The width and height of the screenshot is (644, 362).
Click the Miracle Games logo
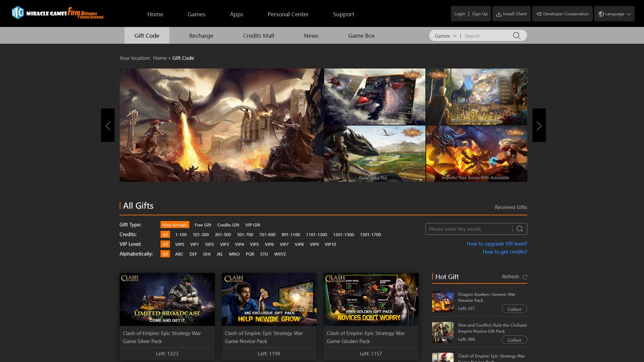coord(58,13)
